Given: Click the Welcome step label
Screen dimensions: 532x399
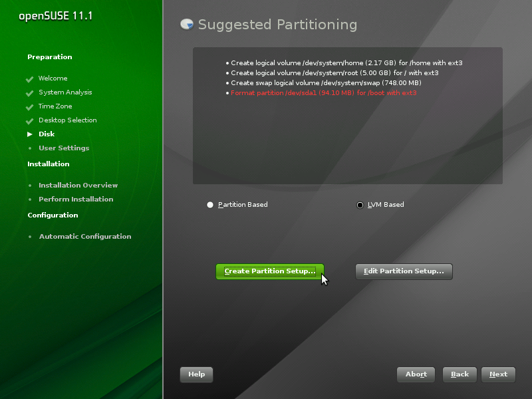Looking at the screenshot, I should [53, 78].
